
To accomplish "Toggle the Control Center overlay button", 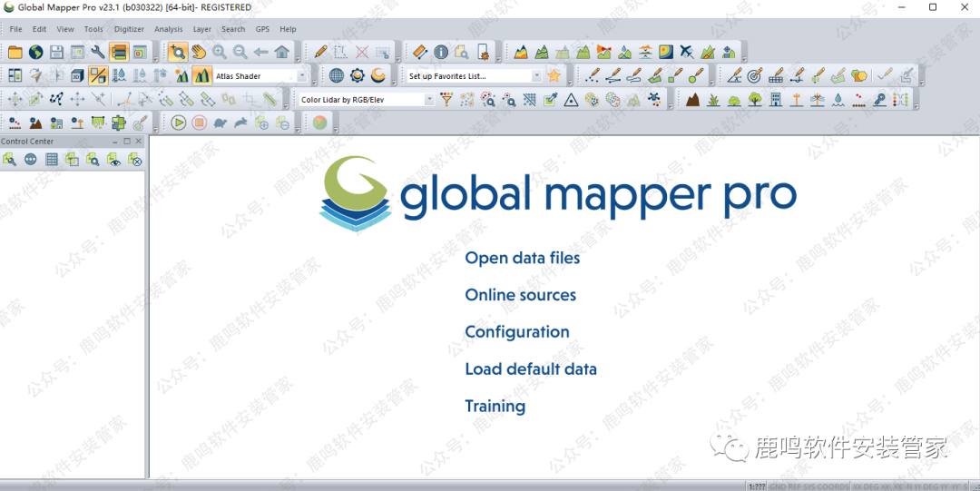I will pos(119,53).
